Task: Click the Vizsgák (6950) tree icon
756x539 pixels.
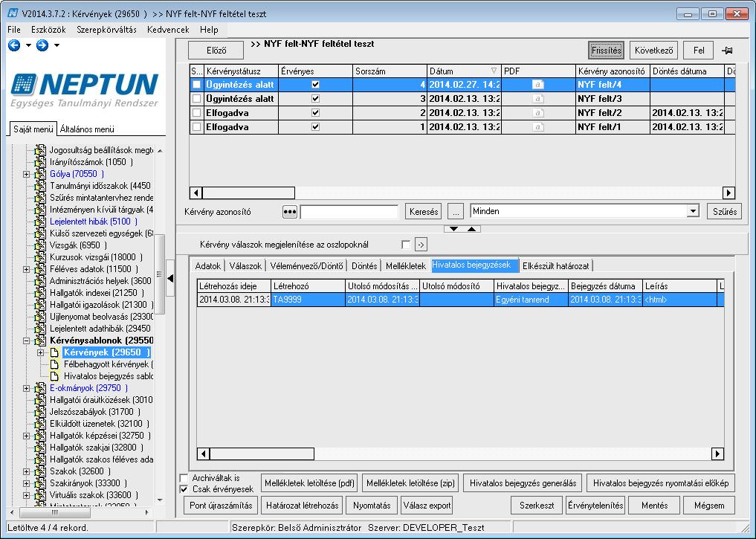Action: point(40,245)
